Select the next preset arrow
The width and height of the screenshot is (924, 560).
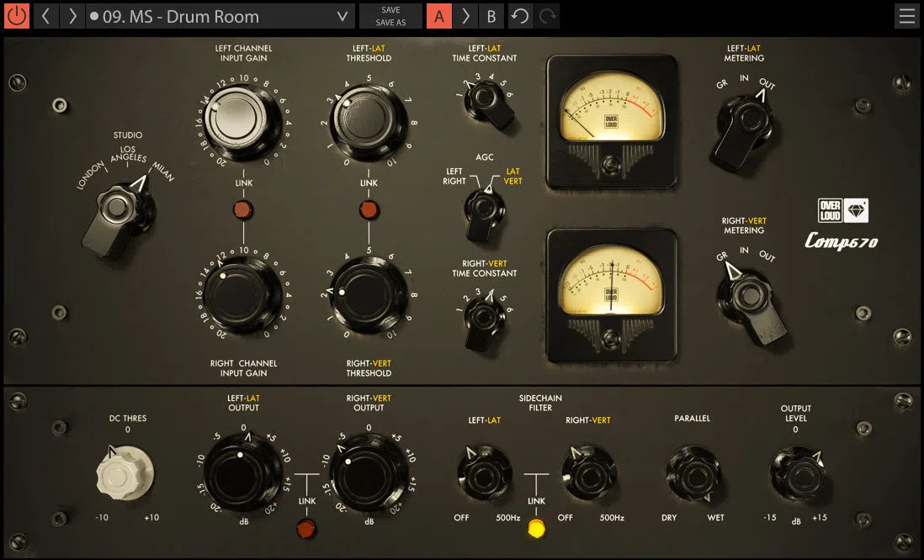point(74,16)
